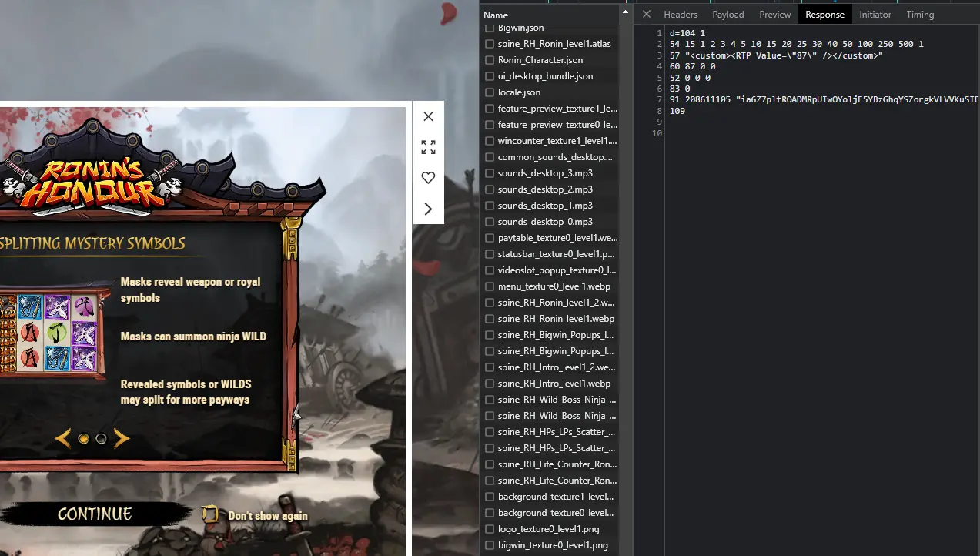Click file icon beside feature_preview_texture1 request

coord(490,109)
